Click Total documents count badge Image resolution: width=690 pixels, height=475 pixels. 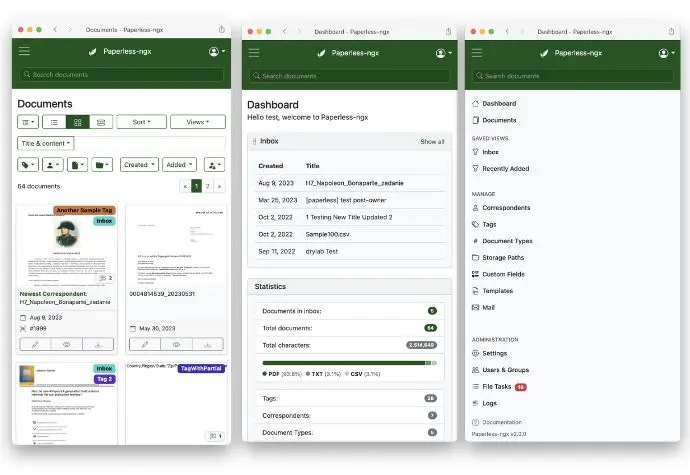(430, 328)
